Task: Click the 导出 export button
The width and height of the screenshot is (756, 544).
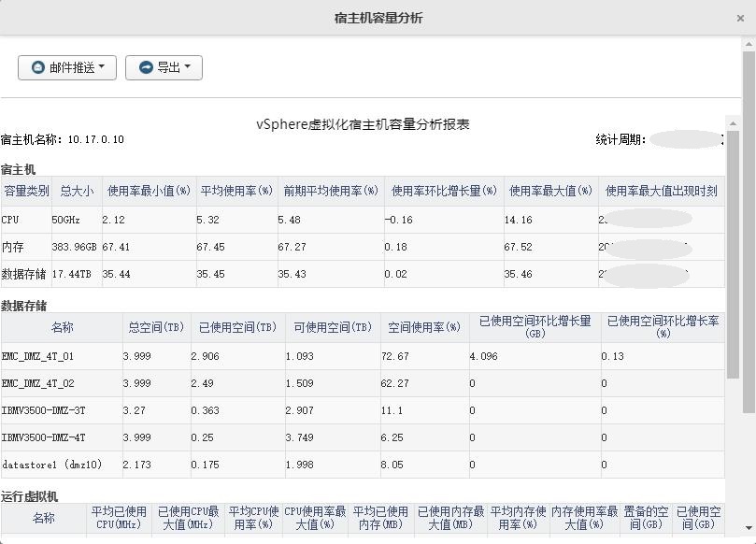Action: [x=163, y=66]
